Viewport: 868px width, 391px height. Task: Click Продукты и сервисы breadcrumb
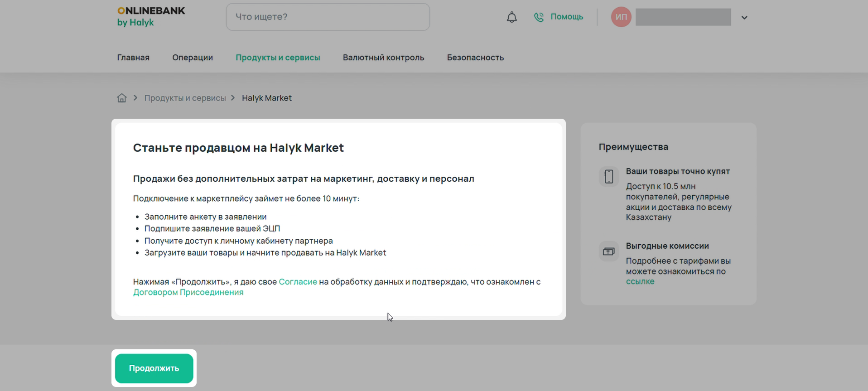tap(185, 98)
